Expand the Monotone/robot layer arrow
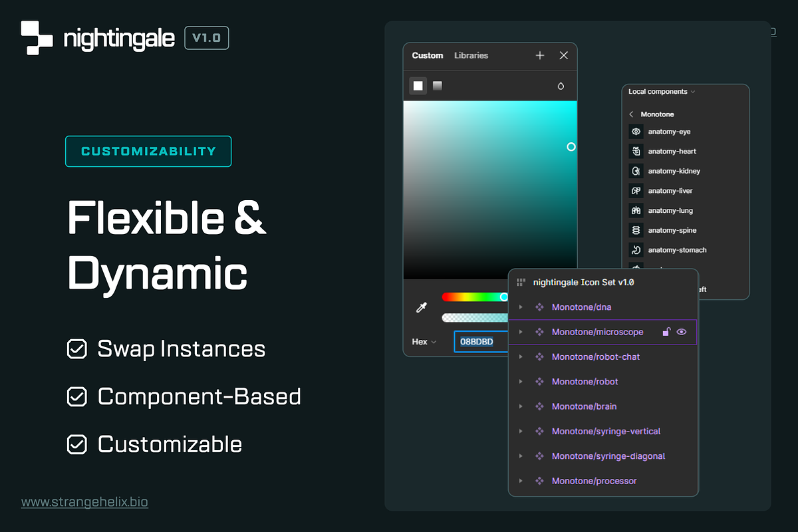 (521, 382)
